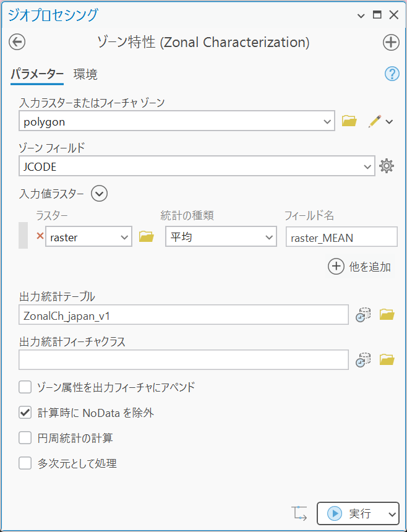This screenshot has width=407, height=532.
Task: Enable ゾーン属性を出力フィーチャにアペンド checkbox
Action: (25, 387)
